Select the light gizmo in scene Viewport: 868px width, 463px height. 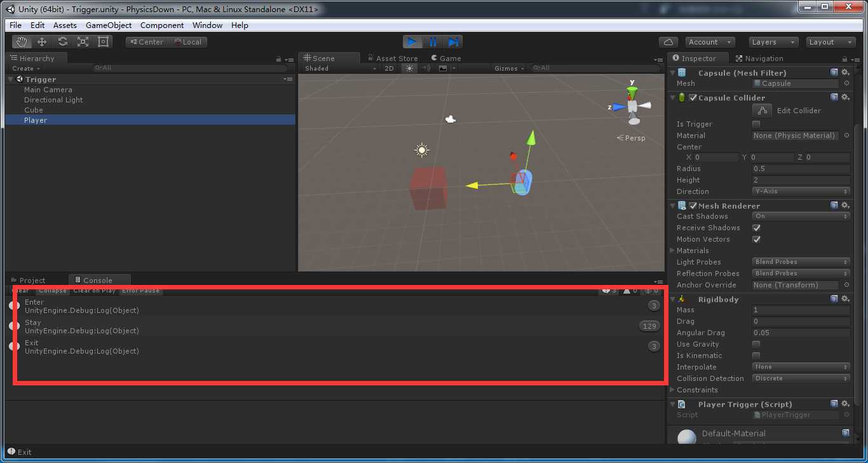point(421,151)
